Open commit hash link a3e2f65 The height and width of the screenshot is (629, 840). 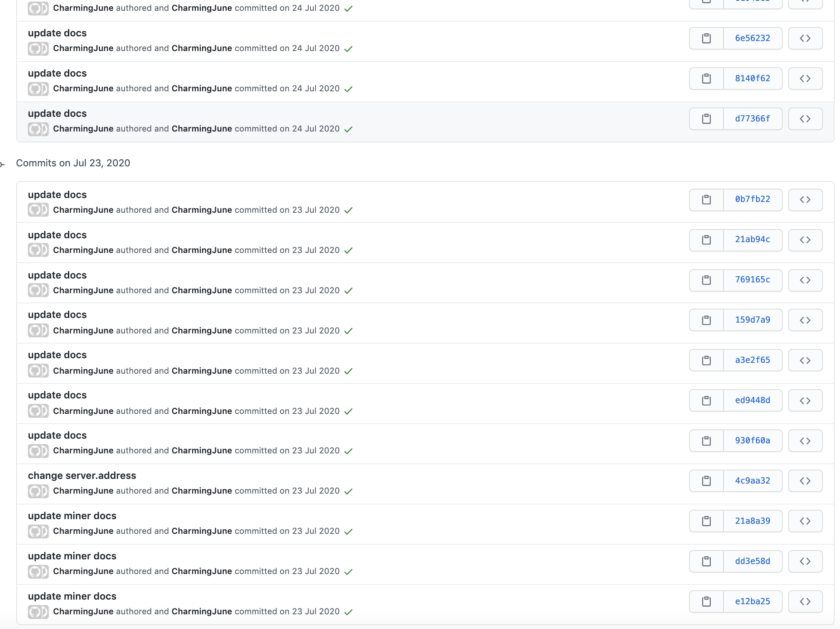click(x=752, y=360)
